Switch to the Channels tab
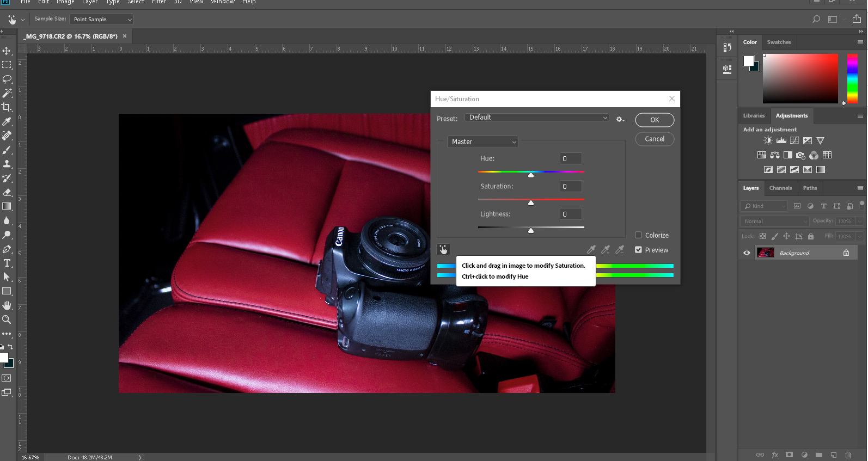Viewport: 868px width, 461px height. [x=780, y=188]
